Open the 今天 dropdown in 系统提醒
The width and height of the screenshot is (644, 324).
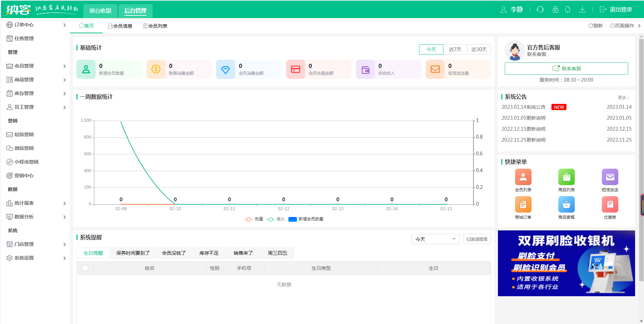click(x=435, y=239)
